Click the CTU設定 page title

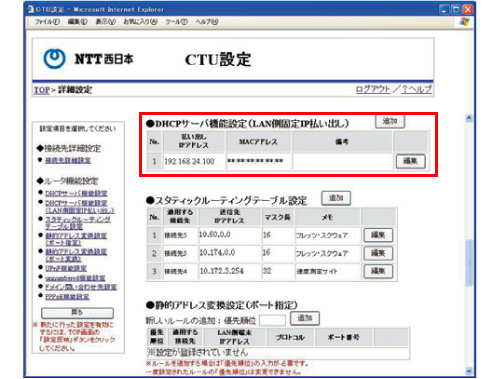218,60
